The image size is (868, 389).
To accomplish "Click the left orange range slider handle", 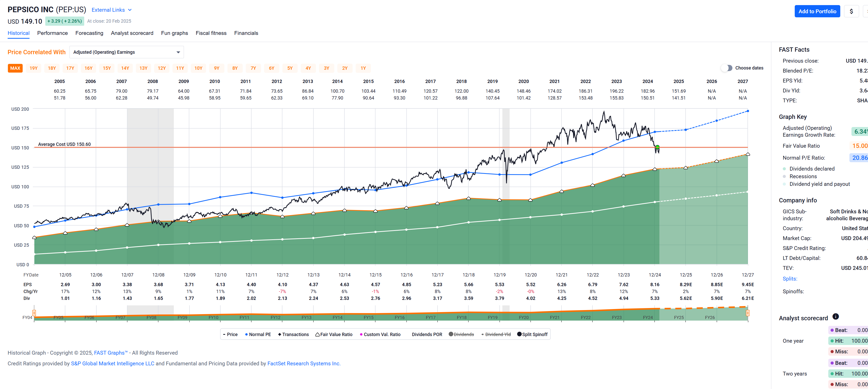I will [x=34, y=313].
